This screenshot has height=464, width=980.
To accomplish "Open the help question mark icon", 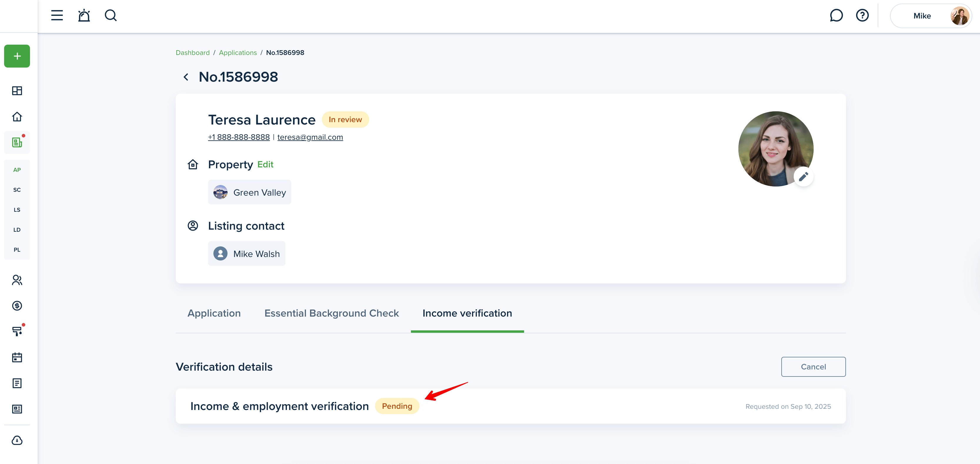I will [862, 16].
